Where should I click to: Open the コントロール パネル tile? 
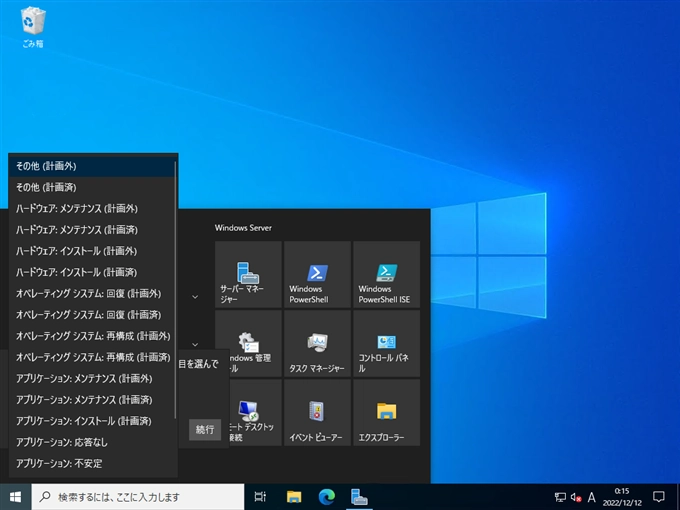[x=386, y=343]
